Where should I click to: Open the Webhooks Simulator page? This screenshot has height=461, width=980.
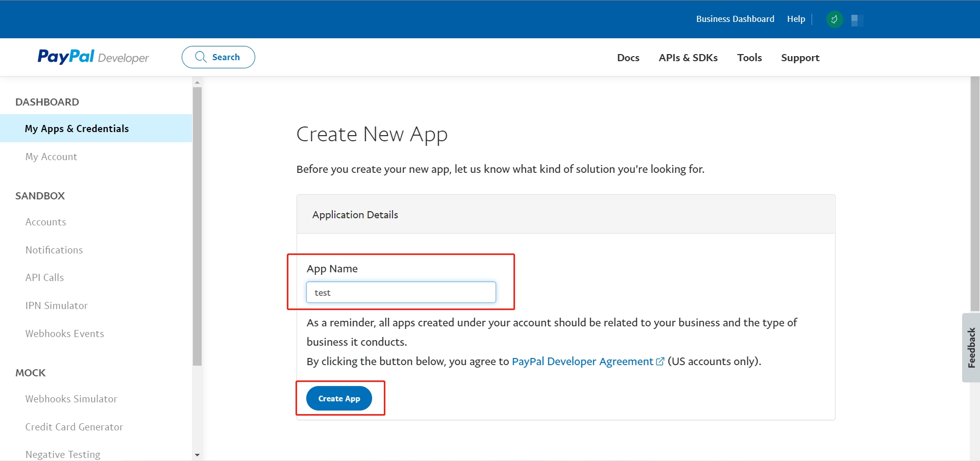click(x=71, y=399)
